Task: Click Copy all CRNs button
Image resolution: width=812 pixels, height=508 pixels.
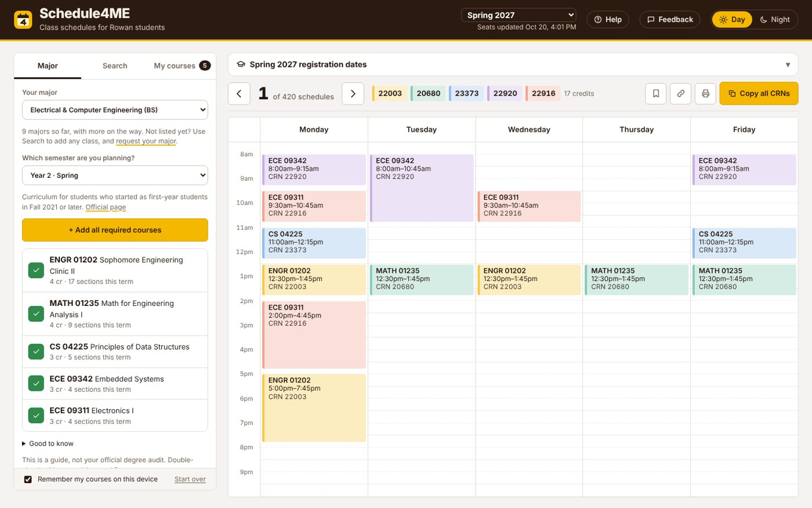Action: [759, 93]
